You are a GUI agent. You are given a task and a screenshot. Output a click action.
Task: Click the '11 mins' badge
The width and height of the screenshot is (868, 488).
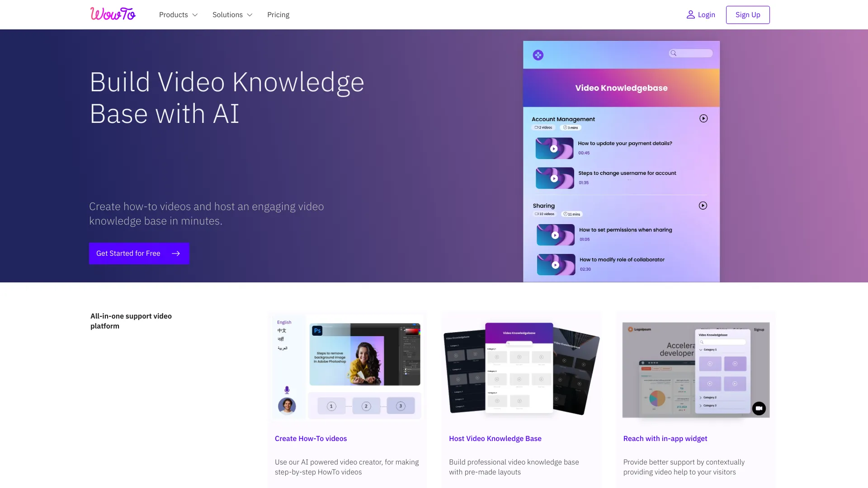click(572, 214)
